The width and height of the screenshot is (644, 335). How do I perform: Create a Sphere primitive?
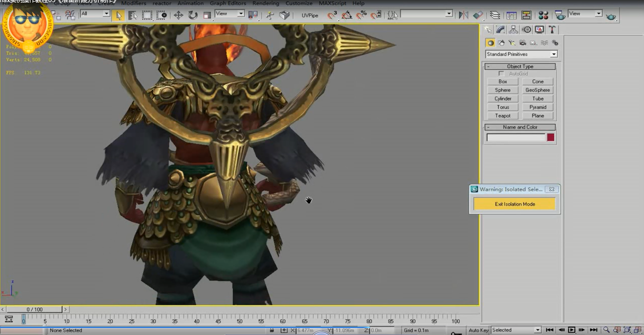(x=503, y=90)
